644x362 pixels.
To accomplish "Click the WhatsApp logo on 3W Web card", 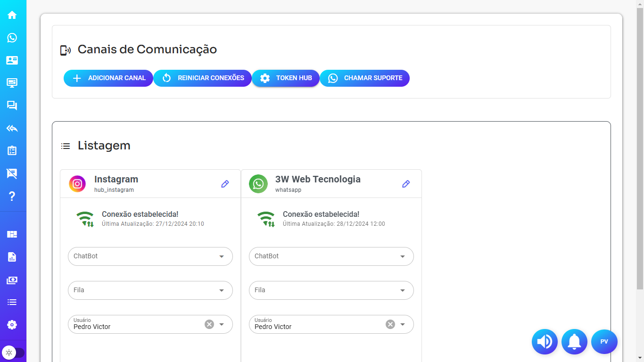I will tap(258, 184).
